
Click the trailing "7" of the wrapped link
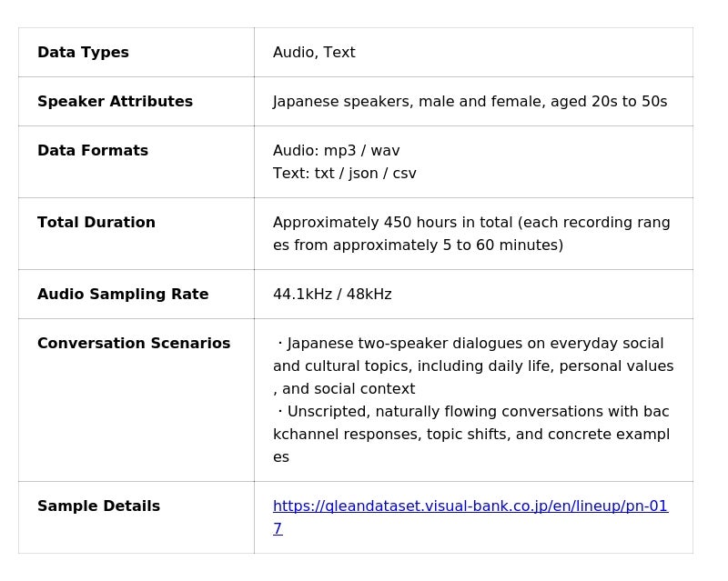tap(278, 529)
